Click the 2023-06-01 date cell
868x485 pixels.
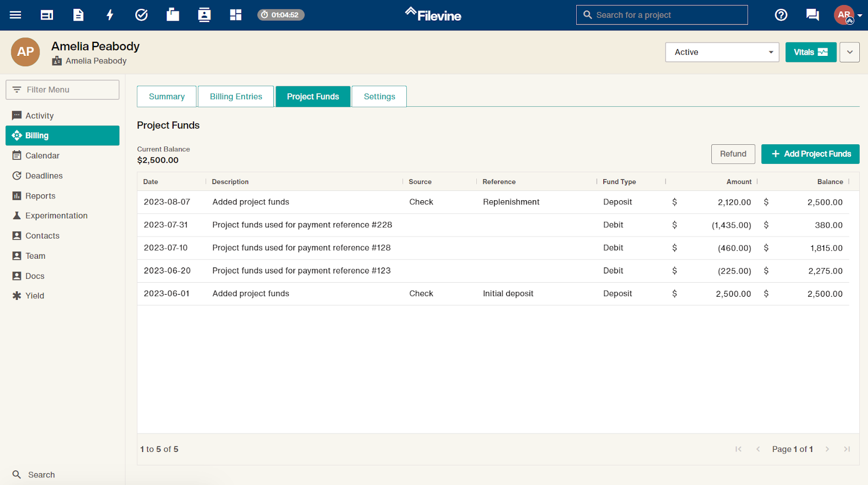coord(167,293)
